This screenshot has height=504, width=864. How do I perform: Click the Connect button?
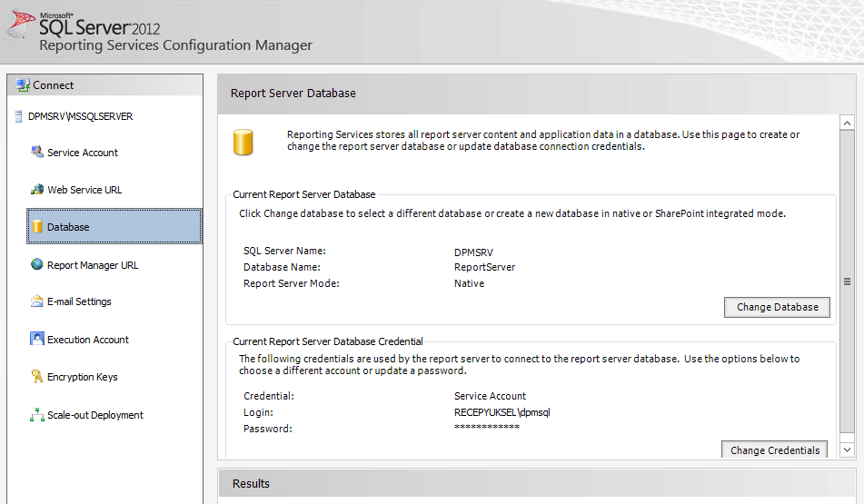point(105,85)
